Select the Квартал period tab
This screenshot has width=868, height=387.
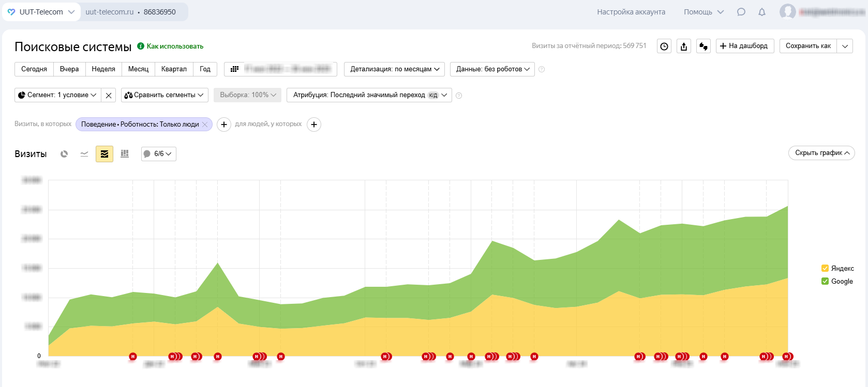174,69
